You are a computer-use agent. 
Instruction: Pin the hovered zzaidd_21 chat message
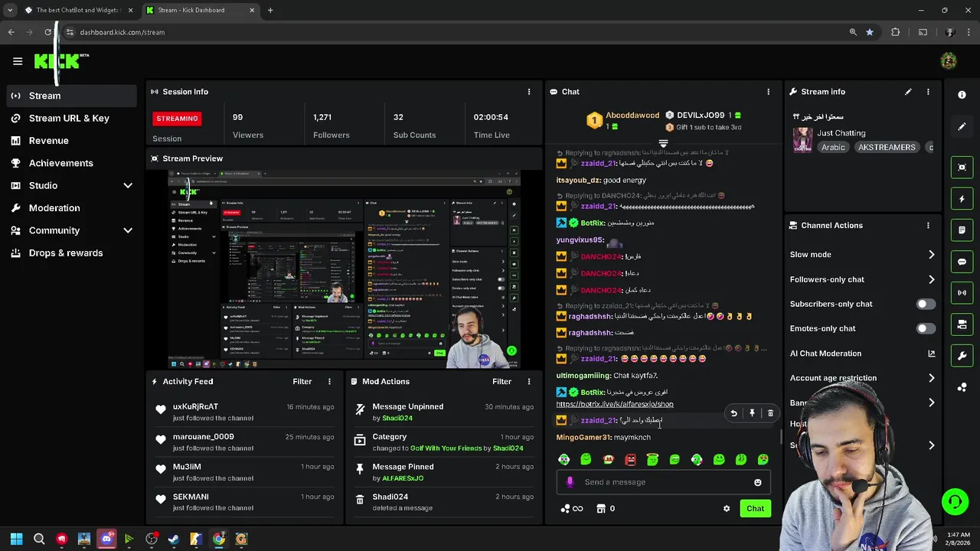tap(752, 413)
